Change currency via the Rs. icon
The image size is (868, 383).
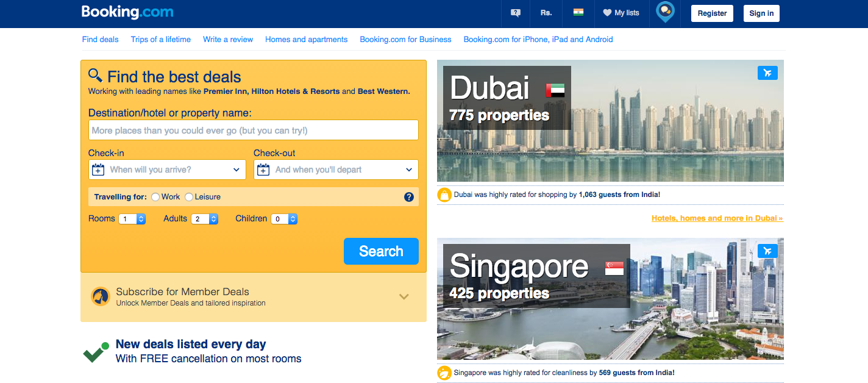tap(546, 13)
